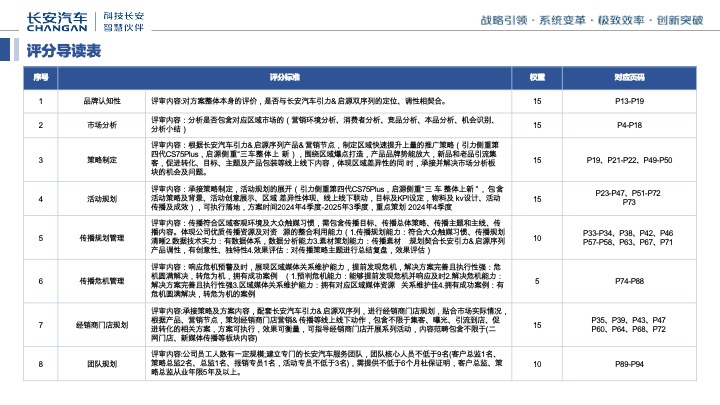Select the '策略制定' cell
This screenshot has width=720, height=405.
coord(102,160)
